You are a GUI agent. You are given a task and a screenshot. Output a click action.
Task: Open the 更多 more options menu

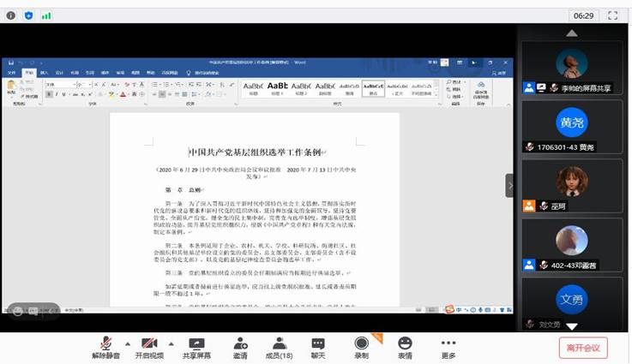[448, 345]
